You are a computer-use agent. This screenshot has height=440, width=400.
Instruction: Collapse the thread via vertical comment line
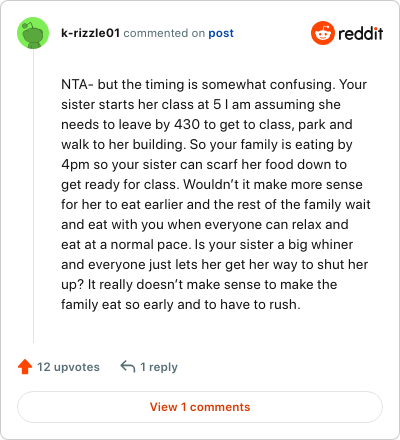(33, 196)
